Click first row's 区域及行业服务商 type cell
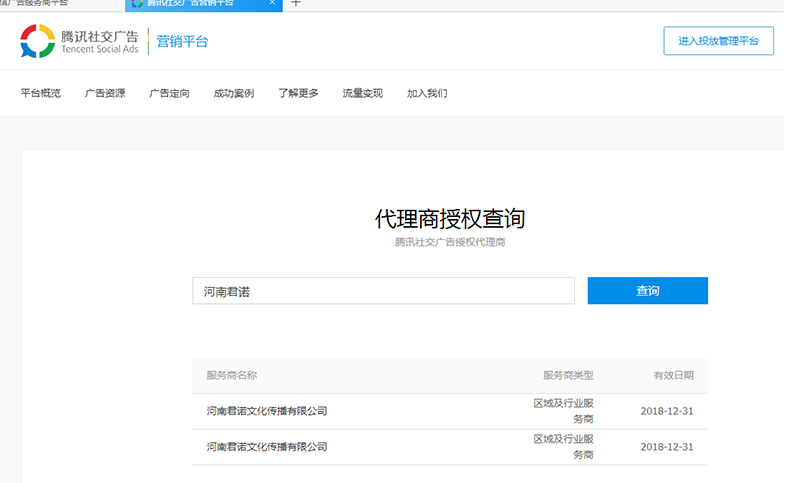Viewport: 800px width, 483px height. tap(564, 411)
